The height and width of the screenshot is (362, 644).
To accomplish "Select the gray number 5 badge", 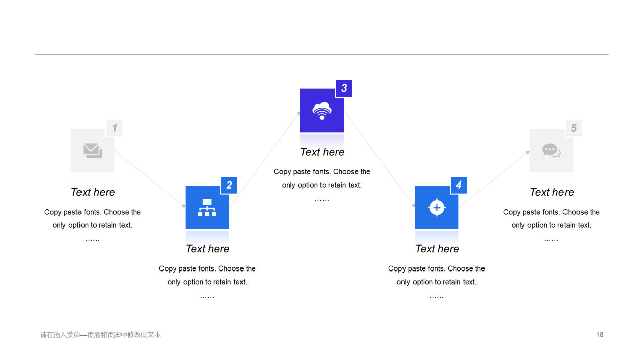I will tap(573, 128).
